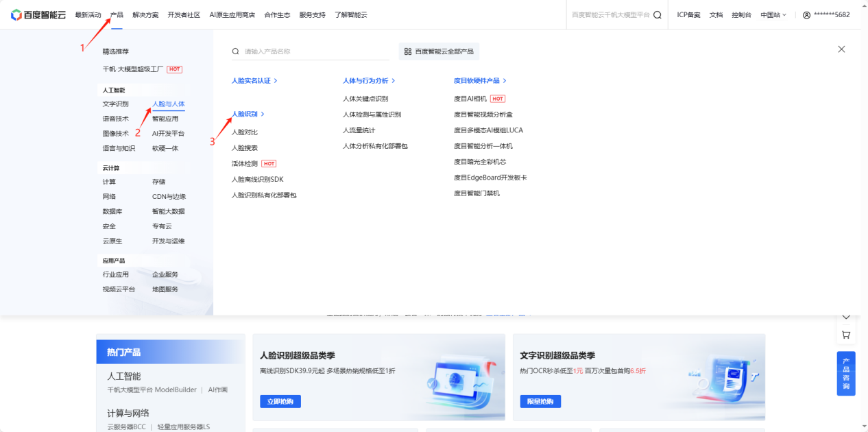The width and height of the screenshot is (868, 432).
Task: Open the 合作生态 menu
Action: click(x=277, y=15)
